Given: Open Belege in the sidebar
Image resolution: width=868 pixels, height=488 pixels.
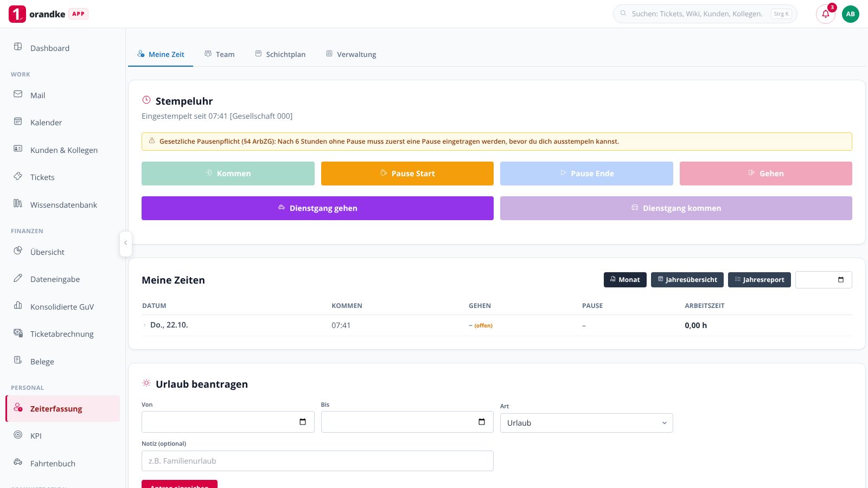Looking at the screenshot, I should click(x=62, y=361).
